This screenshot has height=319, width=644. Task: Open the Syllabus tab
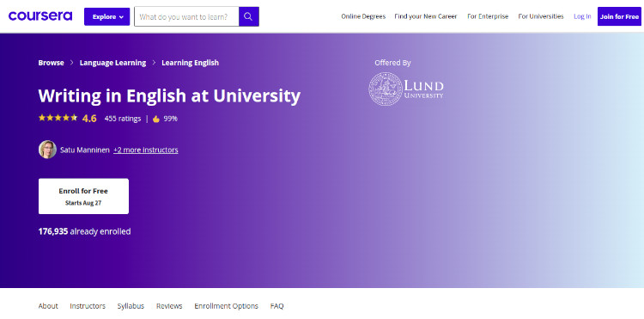pyautogui.click(x=131, y=306)
